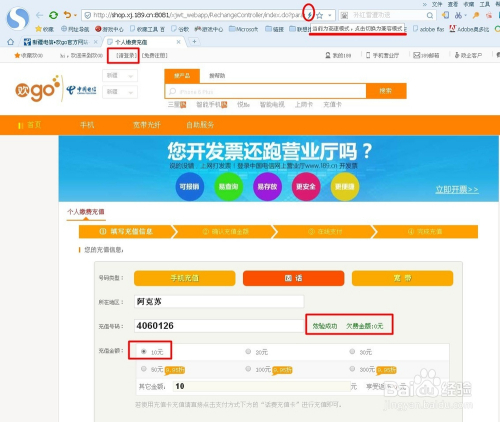Open the dropdown beside the undo arrow

pyautogui.click(x=75, y=15)
